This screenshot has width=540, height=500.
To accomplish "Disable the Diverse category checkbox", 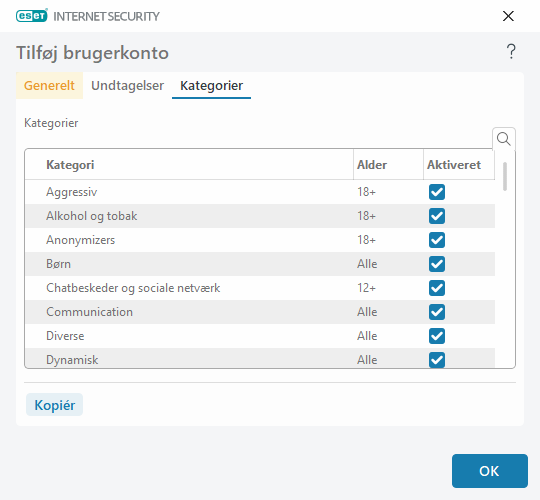I will click(x=437, y=336).
